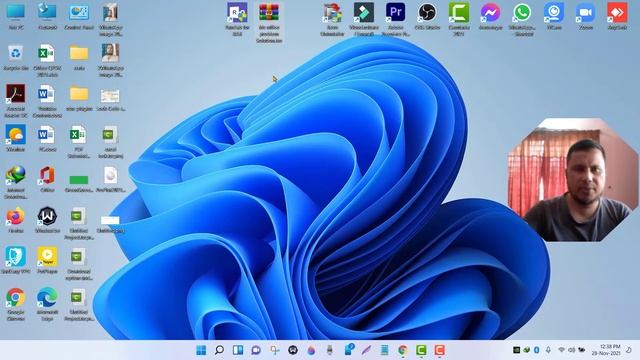Open the volume tray icon
Screen dimensions: 640x360
coord(571,350)
